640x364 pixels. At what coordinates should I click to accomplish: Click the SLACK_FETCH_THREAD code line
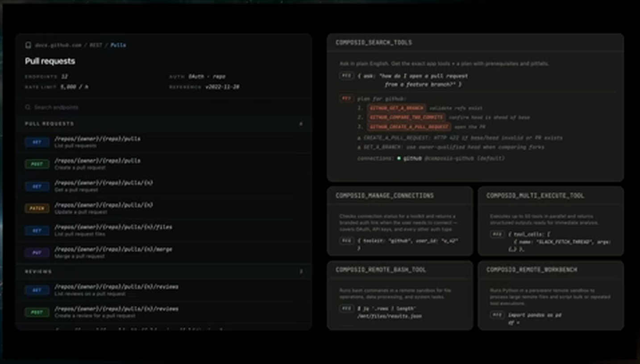pyautogui.click(x=562, y=242)
